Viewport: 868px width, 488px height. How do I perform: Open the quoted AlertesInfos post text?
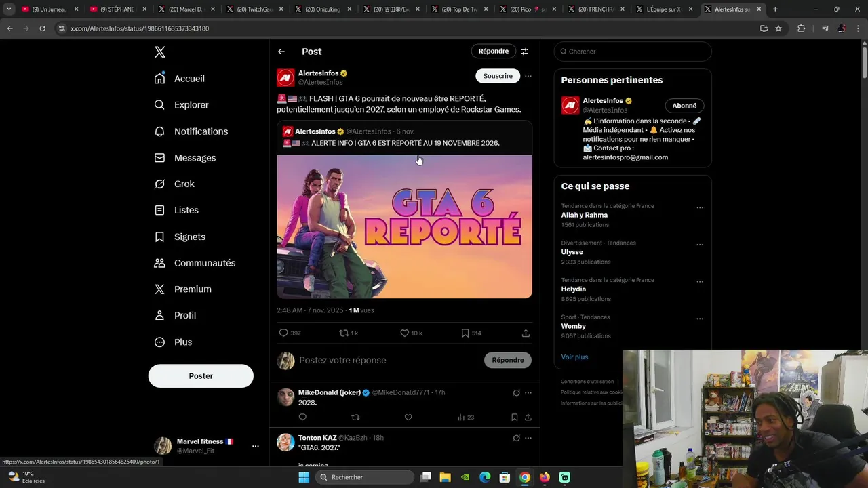tap(405, 144)
